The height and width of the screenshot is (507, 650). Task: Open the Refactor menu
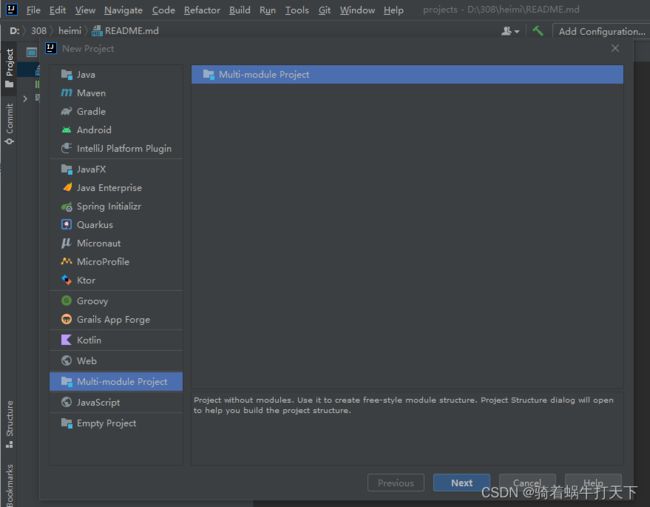pyautogui.click(x=202, y=10)
